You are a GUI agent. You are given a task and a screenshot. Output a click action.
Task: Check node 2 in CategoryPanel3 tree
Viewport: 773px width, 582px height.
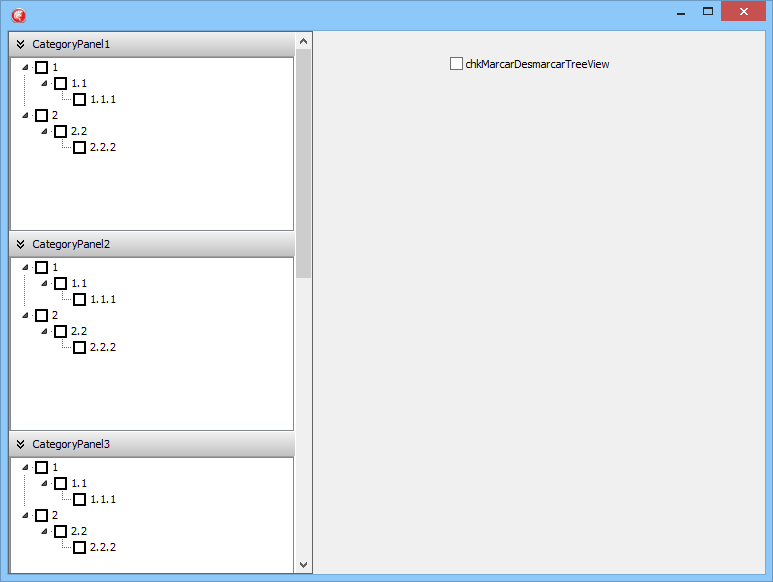pos(41,515)
